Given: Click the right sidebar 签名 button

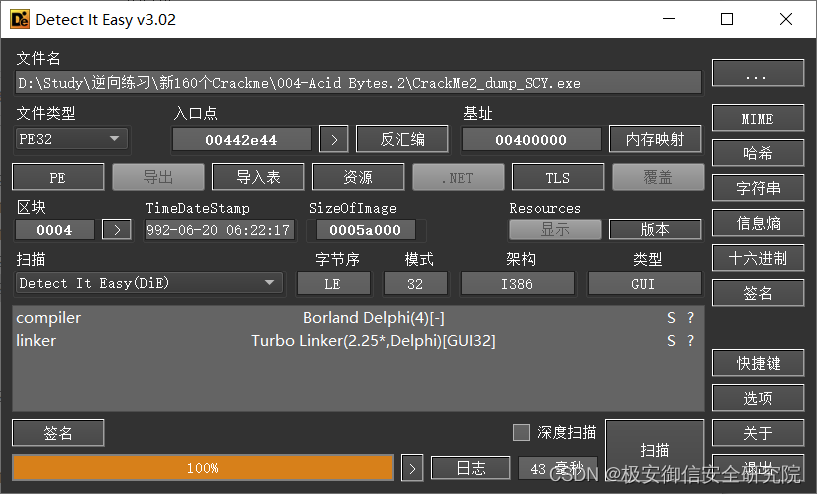Looking at the screenshot, I should tap(758, 293).
